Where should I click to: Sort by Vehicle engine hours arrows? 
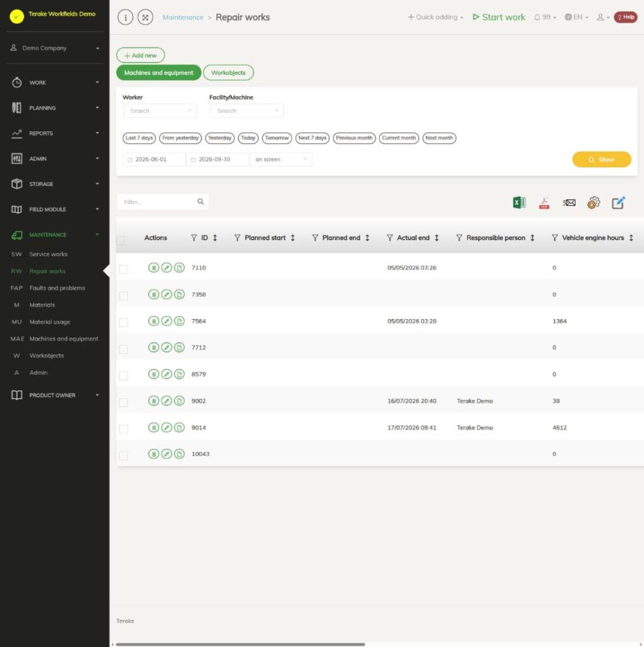coord(631,238)
